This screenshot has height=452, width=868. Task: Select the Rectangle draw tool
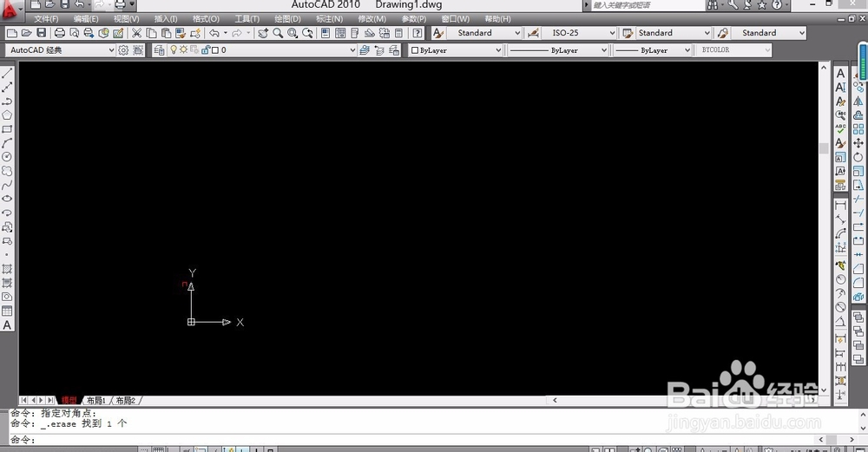click(7, 129)
